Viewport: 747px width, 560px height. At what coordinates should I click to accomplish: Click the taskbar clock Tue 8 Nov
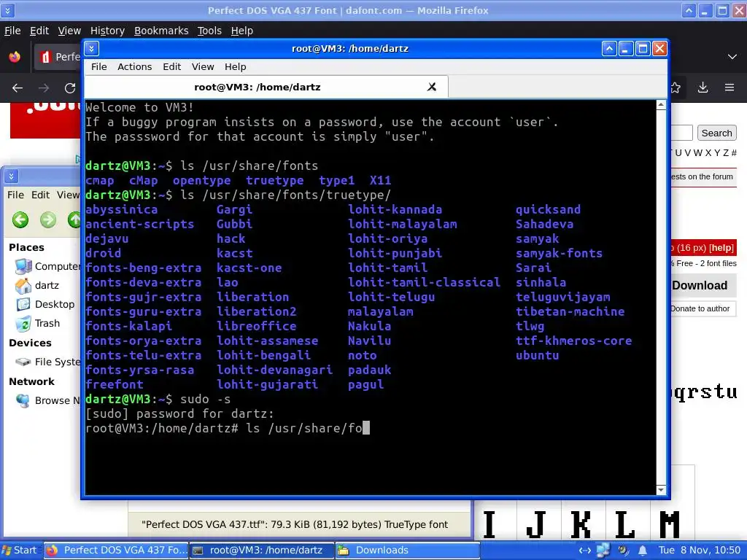click(700, 550)
